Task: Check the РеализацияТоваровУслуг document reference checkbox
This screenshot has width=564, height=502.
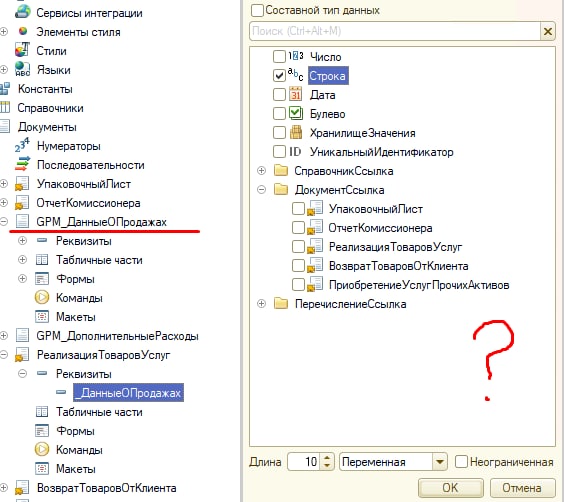Action: pos(298,247)
